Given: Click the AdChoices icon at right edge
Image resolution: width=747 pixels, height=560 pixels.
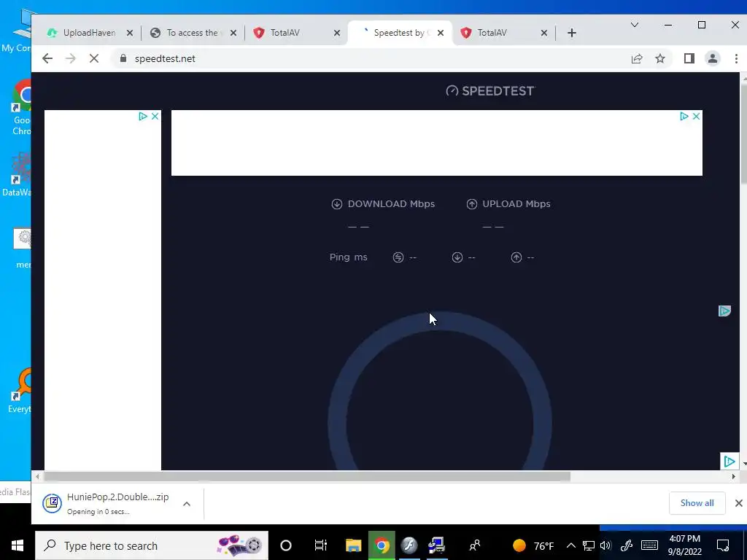Looking at the screenshot, I should (724, 311).
